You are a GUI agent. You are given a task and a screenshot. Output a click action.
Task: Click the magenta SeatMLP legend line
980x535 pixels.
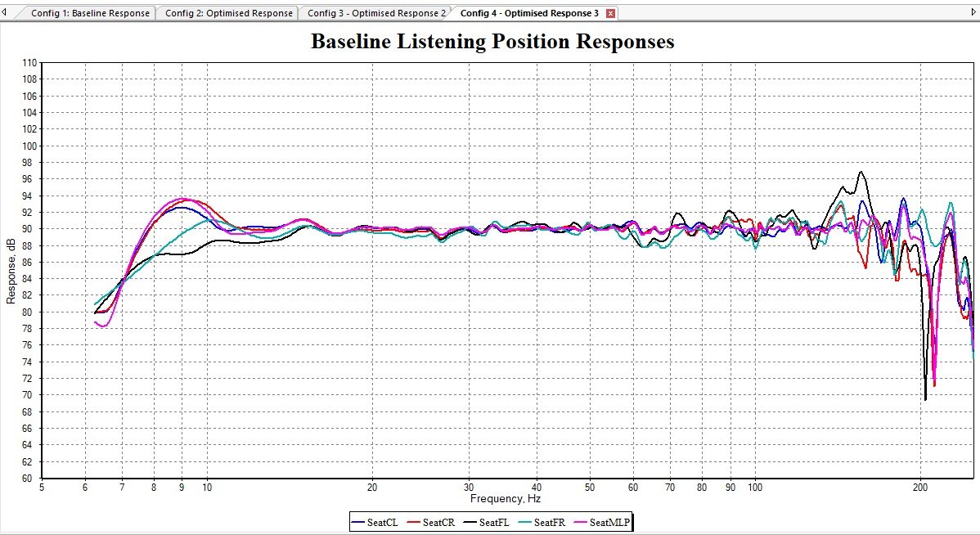[x=582, y=522]
